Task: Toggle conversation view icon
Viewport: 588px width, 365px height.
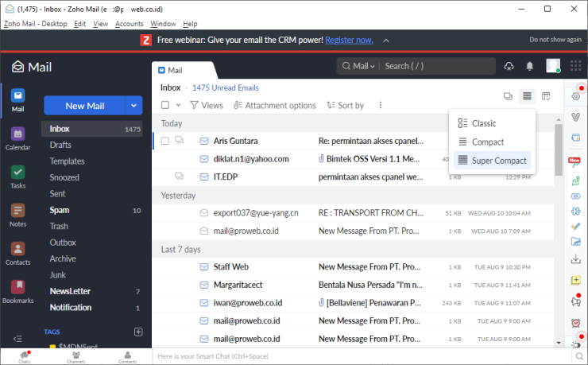Action: coord(508,96)
